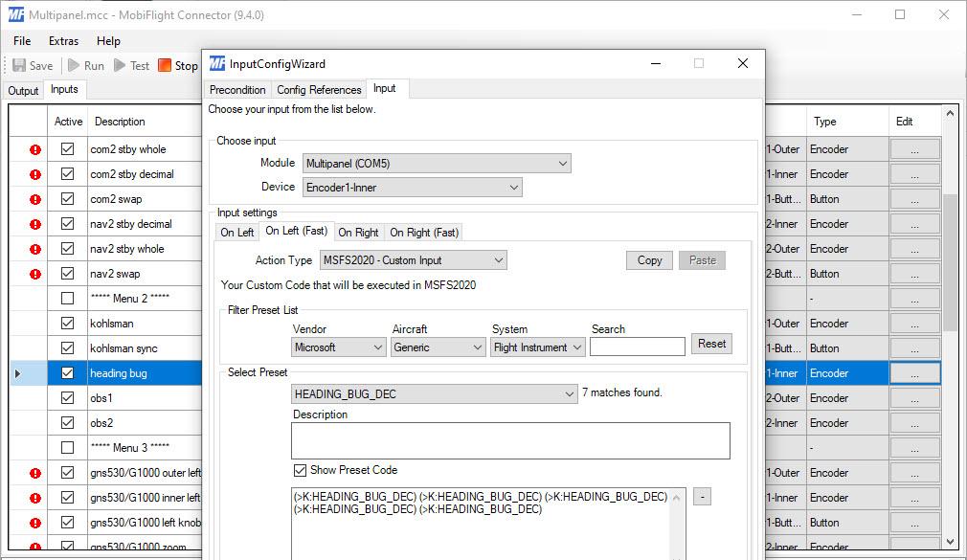
Task: Open the Extras menu
Action: [64, 41]
